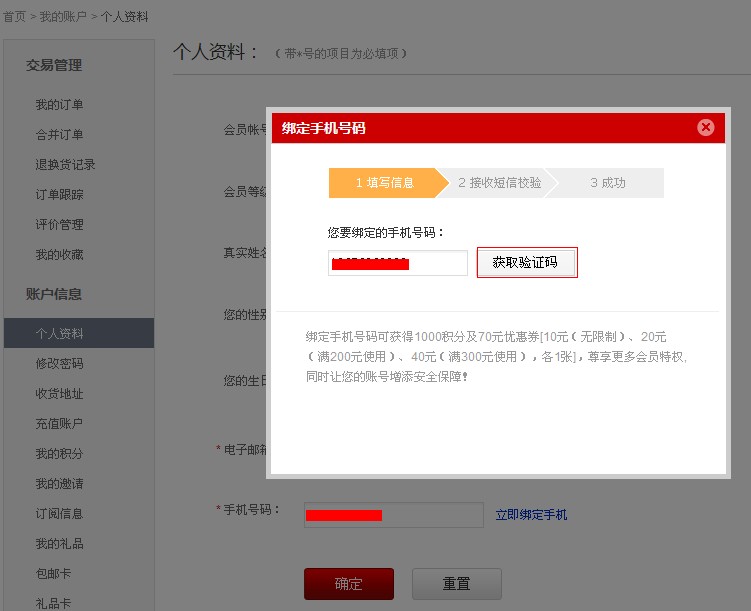Image resolution: width=751 pixels, height=611 pixels.
Task: Go to 我的积分
Action: pos(59,454)
